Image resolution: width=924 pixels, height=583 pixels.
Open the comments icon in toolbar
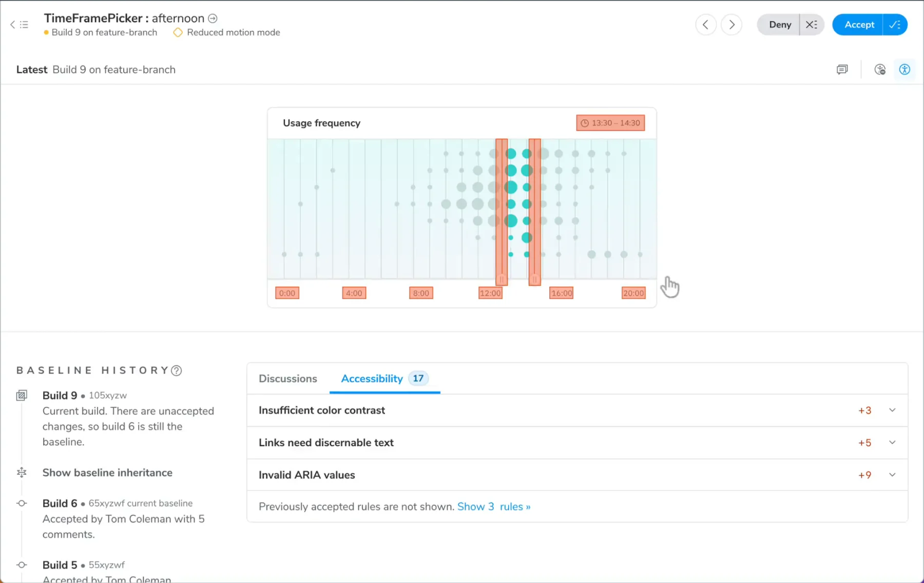(842, 69)
